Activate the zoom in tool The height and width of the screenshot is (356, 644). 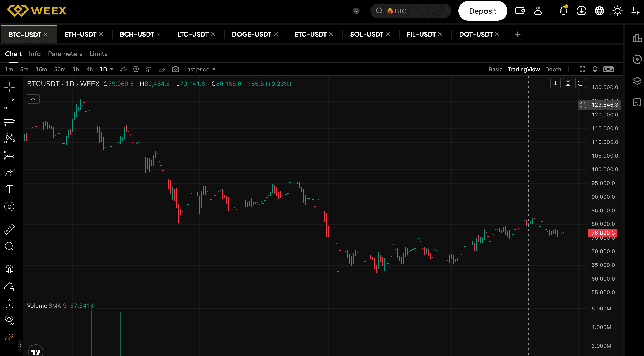tap(9, 246)
